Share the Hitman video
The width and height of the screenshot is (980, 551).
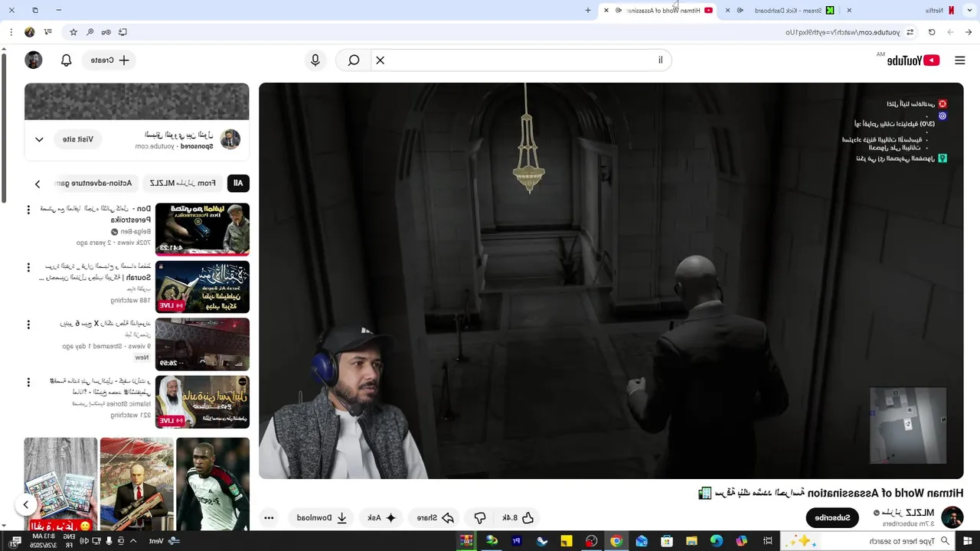[436, 517]
